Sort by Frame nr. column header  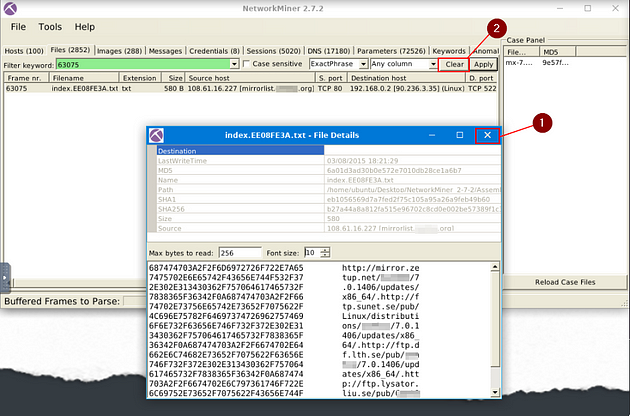coord(26,78)
